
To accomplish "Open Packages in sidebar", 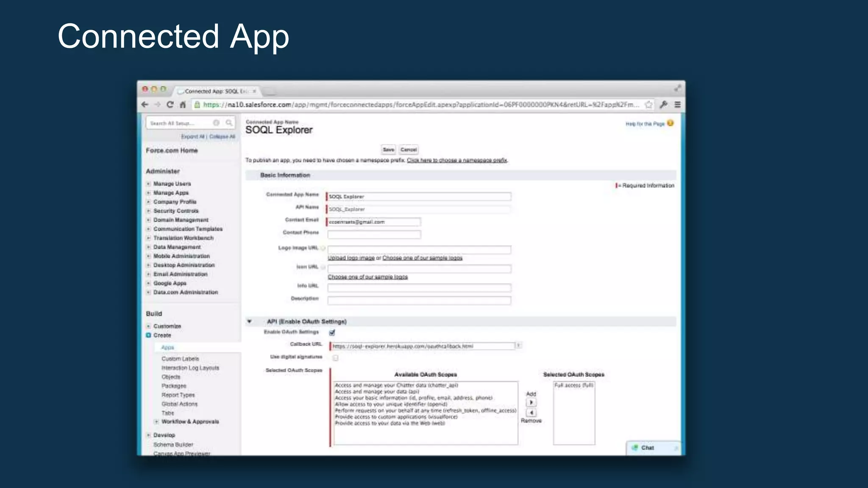I will pyautogui.click(x=174, y=386).
